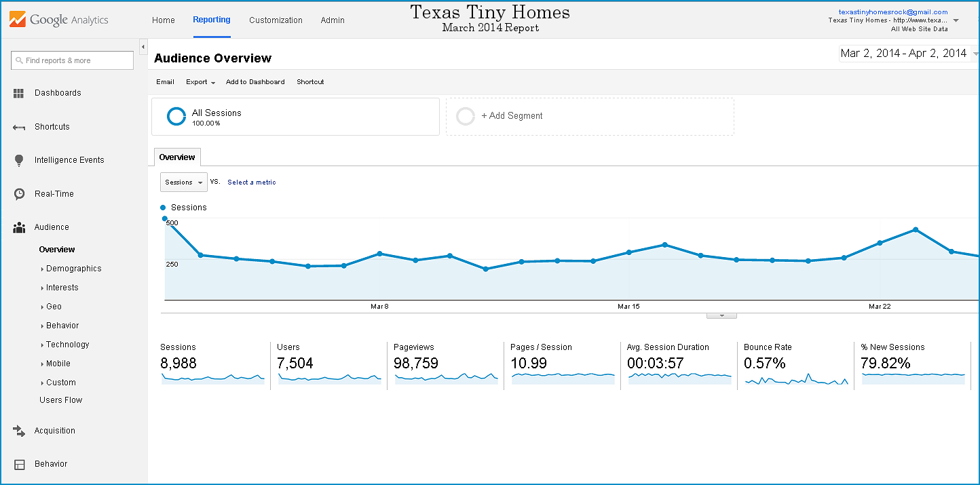Screen dimensions: 980x485
Task: Collapse the left sidebar with arrow handle
Action: 143,47
